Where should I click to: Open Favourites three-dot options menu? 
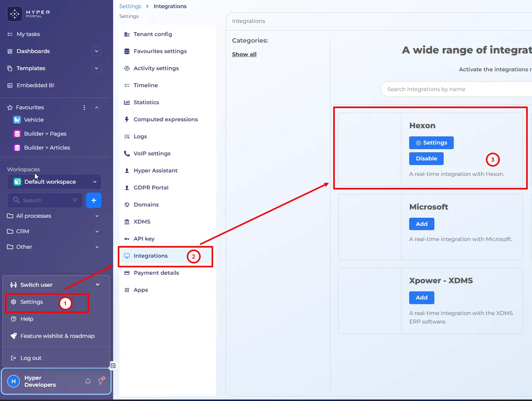tap(84, 107)
